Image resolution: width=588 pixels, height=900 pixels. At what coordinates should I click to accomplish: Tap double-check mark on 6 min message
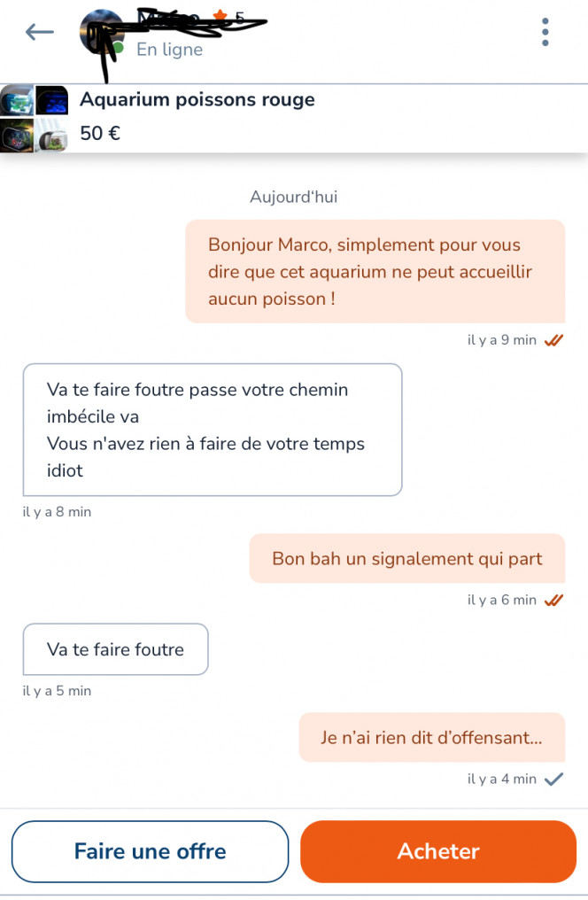[x=553, y=601]
